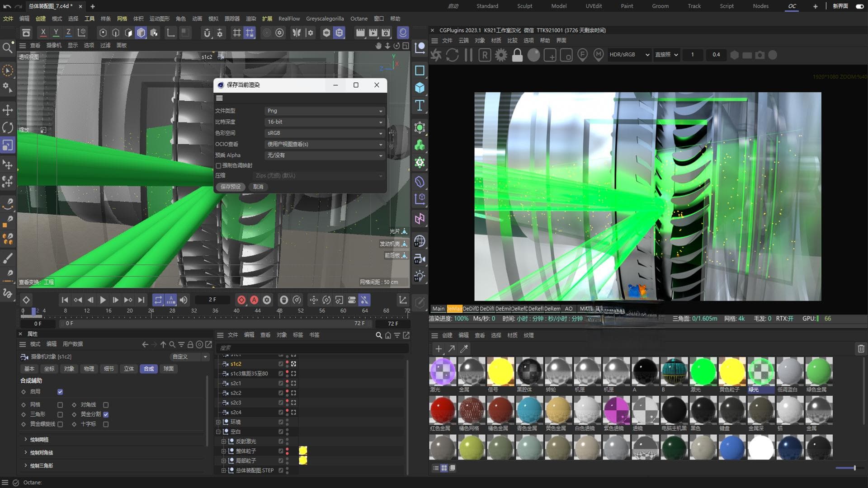This screenshot has height=488, width=868.
Task: Select the Rotate tool in left toolbar
Action: coord(8,127)
